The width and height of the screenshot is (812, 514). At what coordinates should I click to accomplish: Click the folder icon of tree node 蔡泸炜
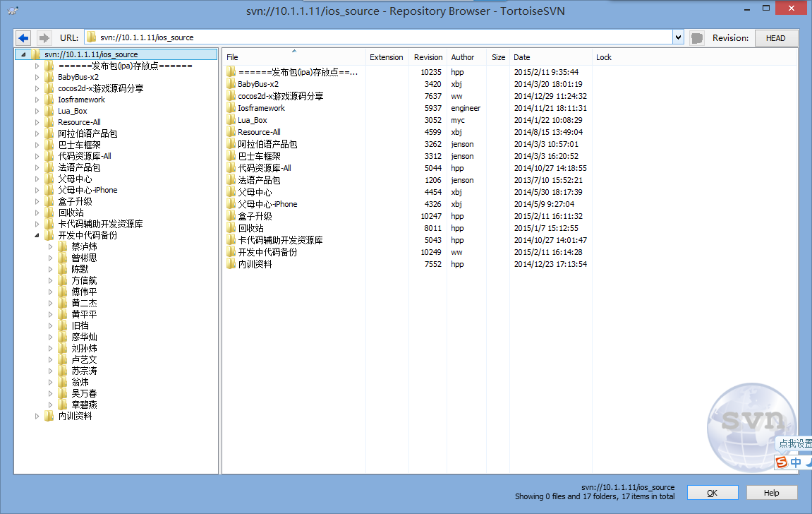[x=63, y=246]
